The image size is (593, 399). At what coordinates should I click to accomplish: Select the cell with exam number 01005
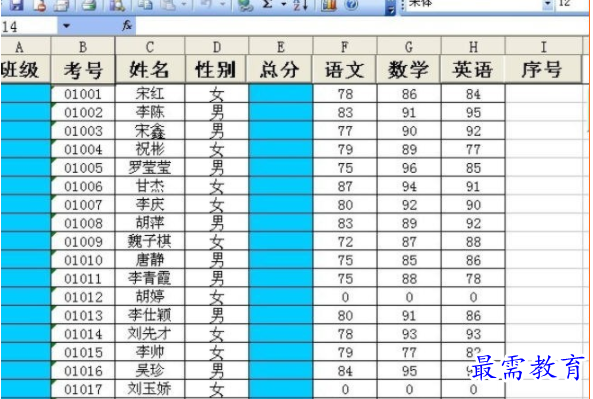click(x=83, y=168)
